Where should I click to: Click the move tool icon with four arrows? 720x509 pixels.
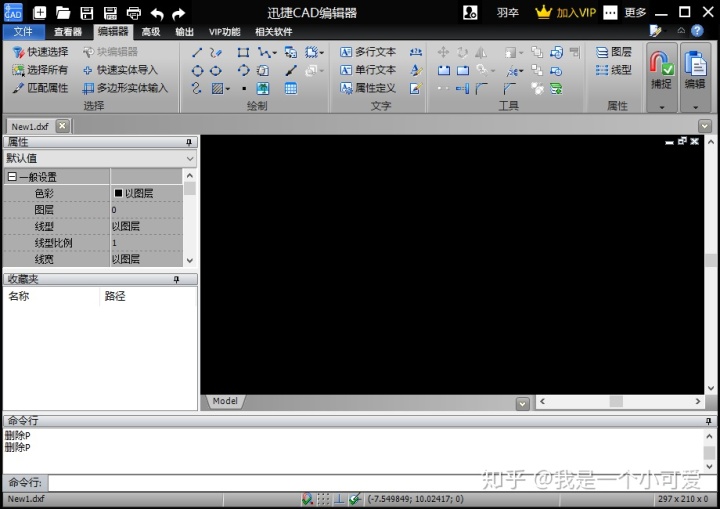coord(443,52)
